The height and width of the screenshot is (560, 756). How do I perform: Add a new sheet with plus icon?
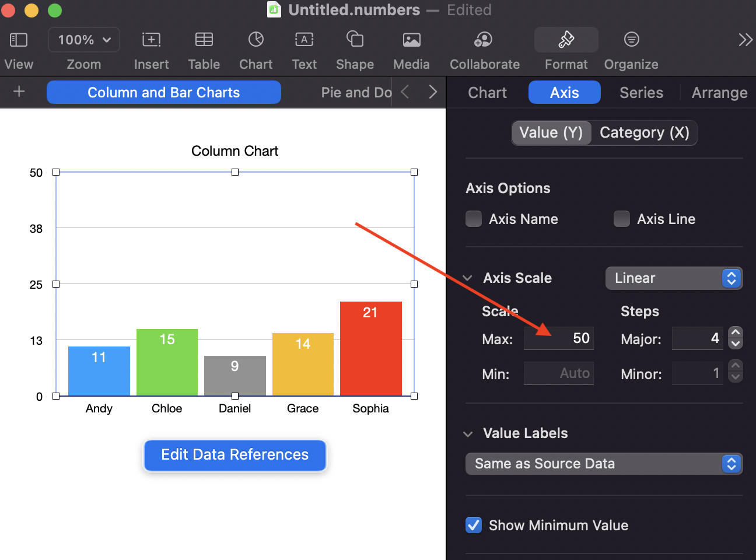coord(19,92)
